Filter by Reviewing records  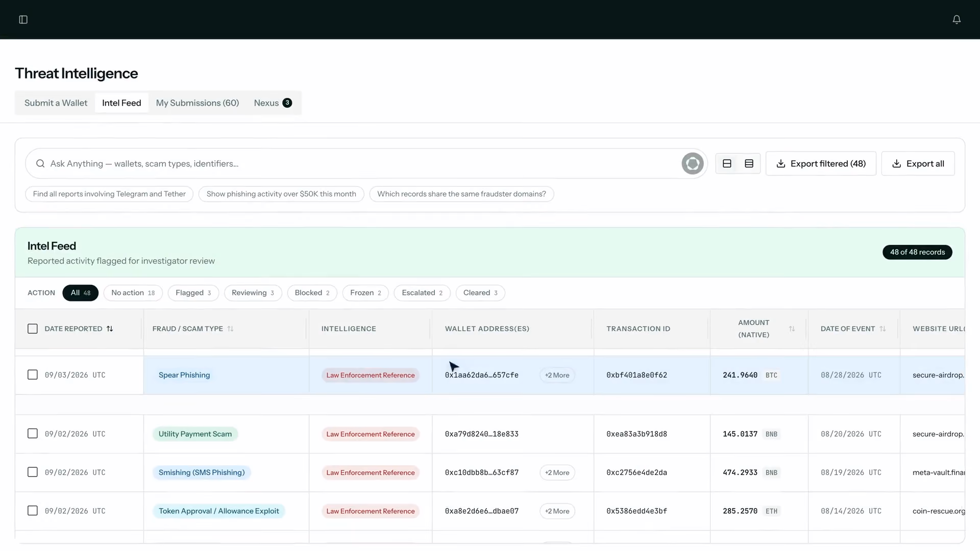pos(253,293)
